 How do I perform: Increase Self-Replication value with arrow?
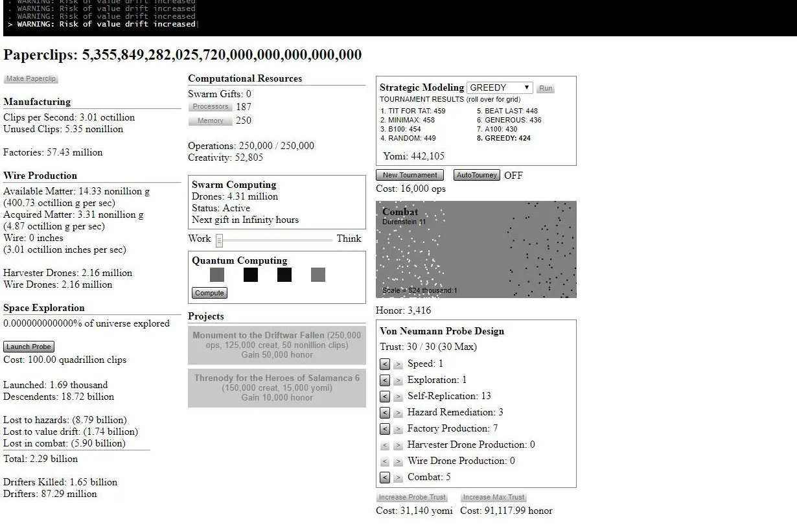click(398, 397)
